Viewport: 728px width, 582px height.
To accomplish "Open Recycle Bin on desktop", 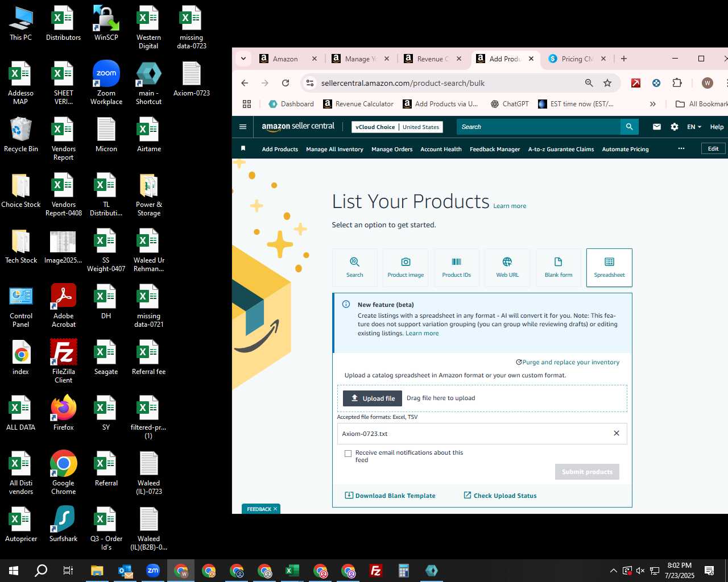I will point(21,135).
